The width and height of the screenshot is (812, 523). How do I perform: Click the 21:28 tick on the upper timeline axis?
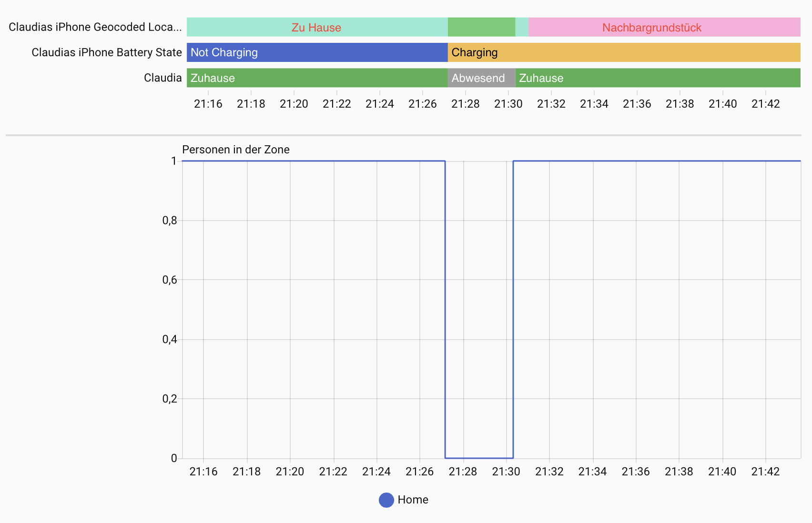click(465, 103)
